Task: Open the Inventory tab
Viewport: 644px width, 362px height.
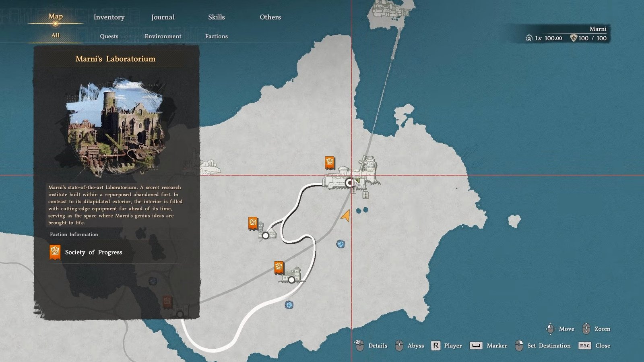Action: (109, 17)
